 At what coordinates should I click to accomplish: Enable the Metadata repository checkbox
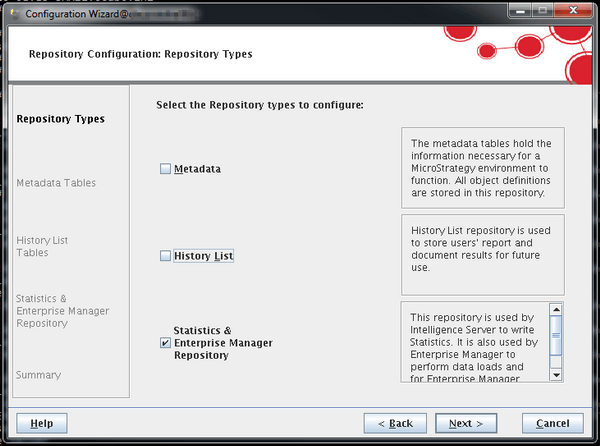click(166, 169)
